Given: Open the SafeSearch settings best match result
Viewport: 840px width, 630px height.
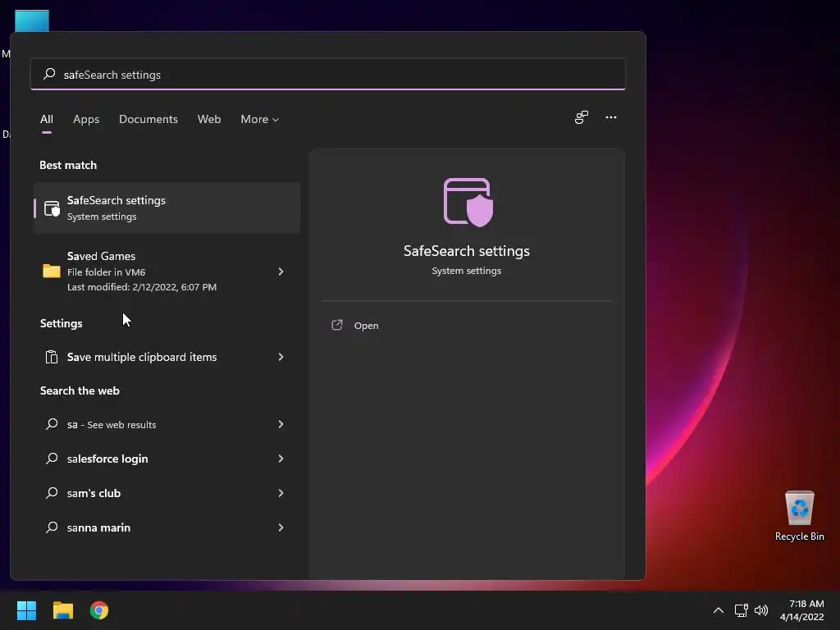Looking at the screenshot, I should 167,208.
